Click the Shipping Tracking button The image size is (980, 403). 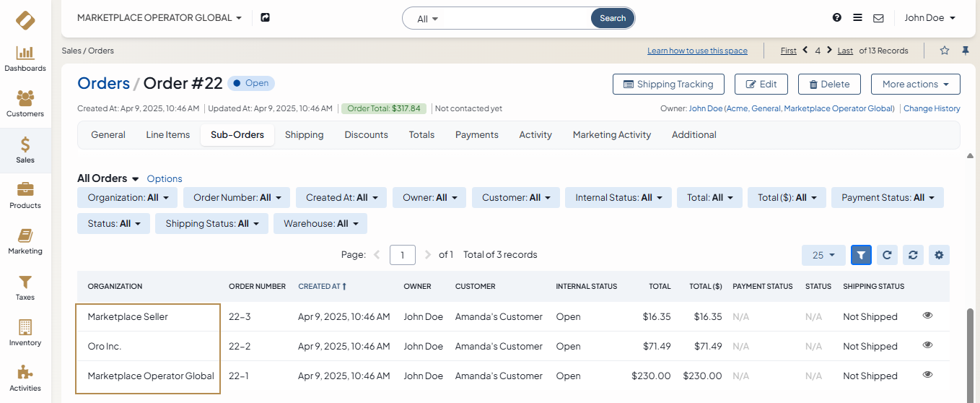click(668, 84)
